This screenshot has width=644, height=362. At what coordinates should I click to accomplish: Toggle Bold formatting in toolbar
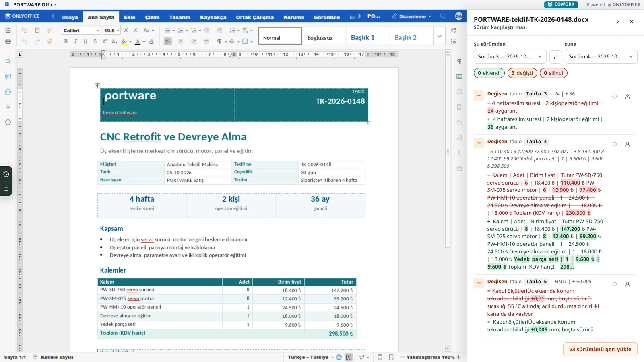pos(66,41)
